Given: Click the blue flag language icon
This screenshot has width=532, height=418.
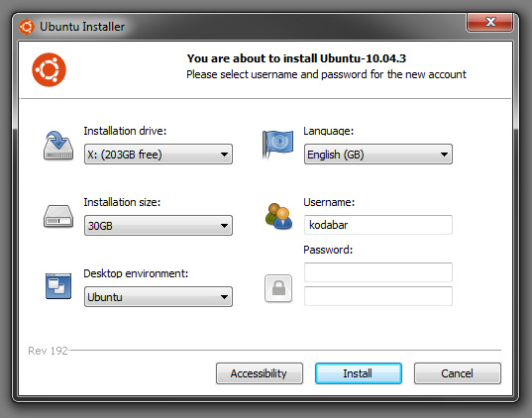Looking at the screenshot, I should pos(277,145).
